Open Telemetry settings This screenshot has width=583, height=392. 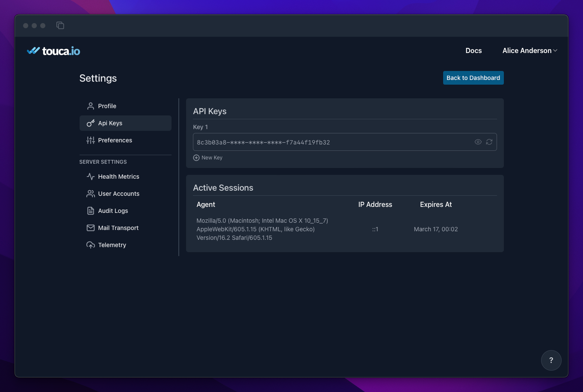(125, 245)
